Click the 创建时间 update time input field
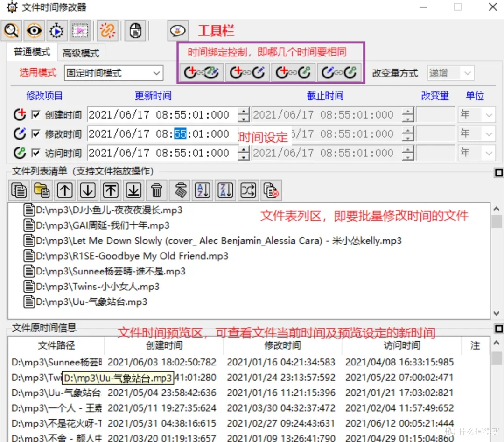Image resolution: width=504 pixels, height=442 pixels. (x=162, y=115)
